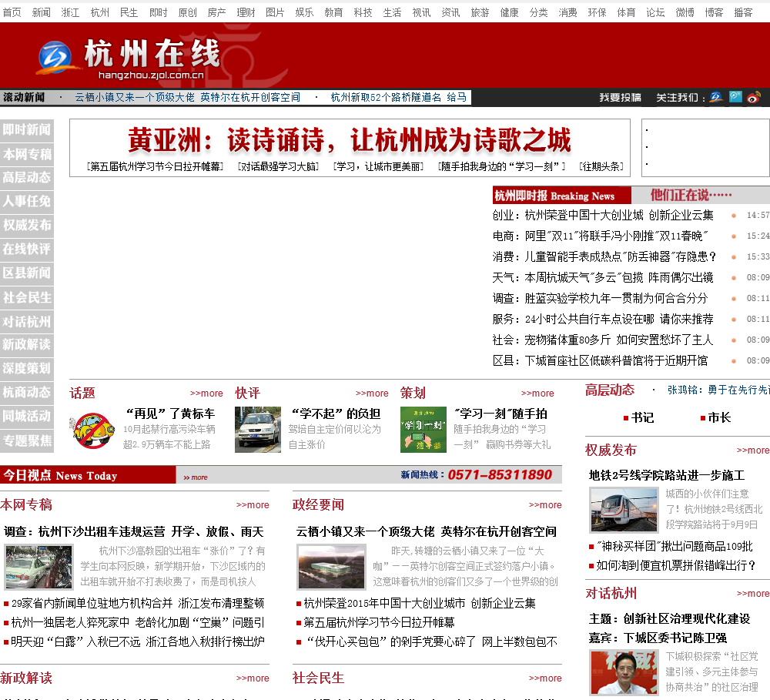
Task: Open the Metro Line 2 train photo
Action: tap(624, 509)
